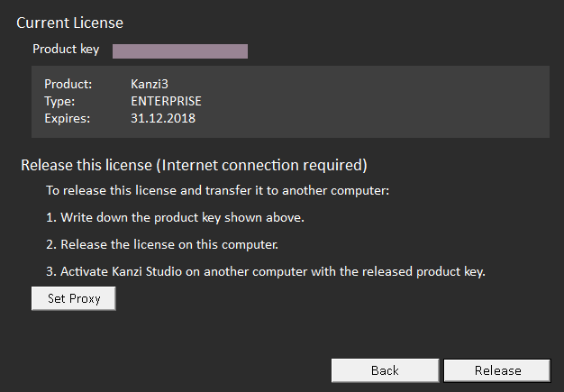Release the license with Release button
This screenshot has width=564, height=392.
click(496, 370)
